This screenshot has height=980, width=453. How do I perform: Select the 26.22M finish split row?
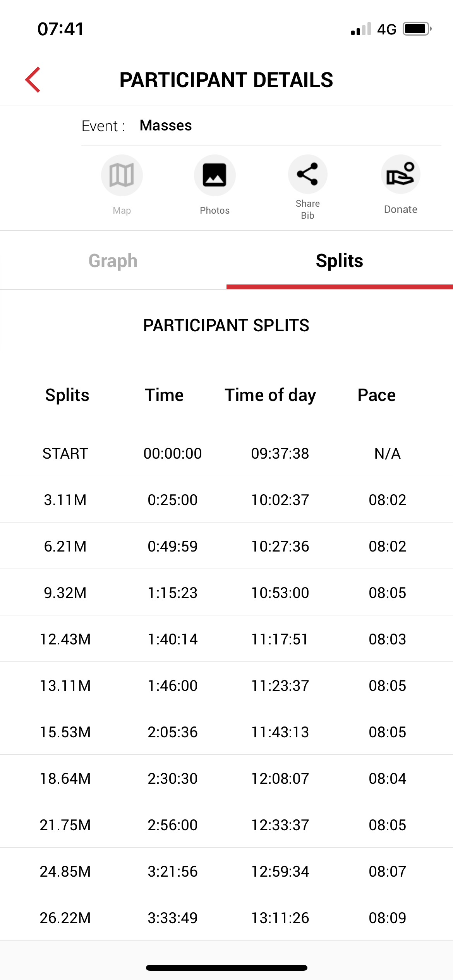226,918
